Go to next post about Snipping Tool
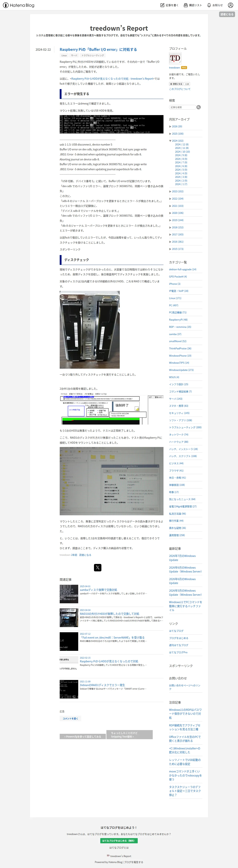Viewport: 238px width, 868px height. tap(130, 735)
